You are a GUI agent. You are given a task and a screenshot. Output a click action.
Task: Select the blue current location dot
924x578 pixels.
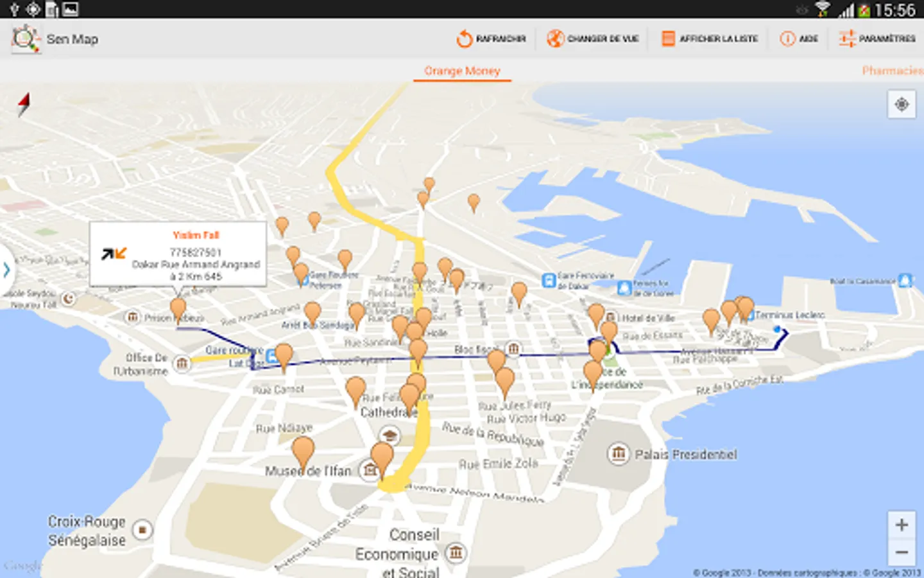click(x=777, y=329)
